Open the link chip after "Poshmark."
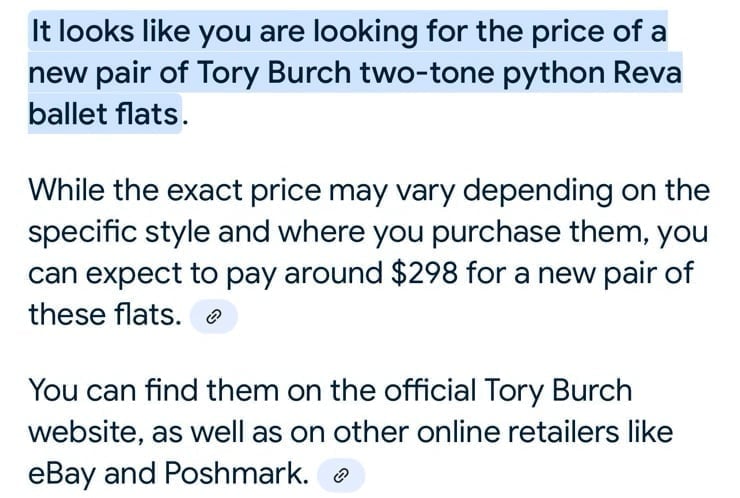The image size is (740, 498). 341,476
